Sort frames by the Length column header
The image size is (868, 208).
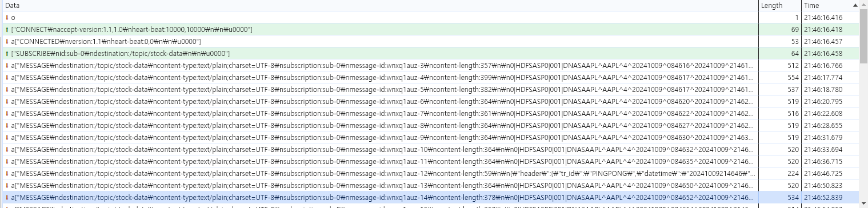click(x=779, y=5)
